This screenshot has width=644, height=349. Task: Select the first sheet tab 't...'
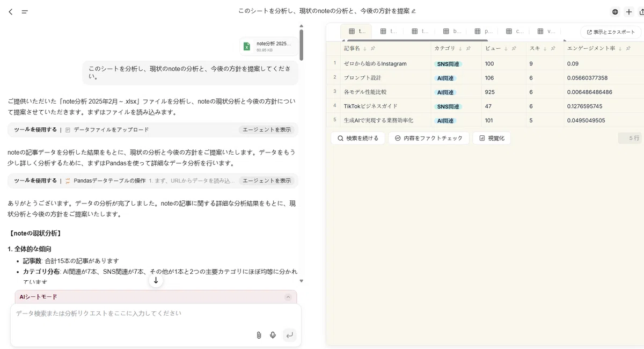(356, 31)
